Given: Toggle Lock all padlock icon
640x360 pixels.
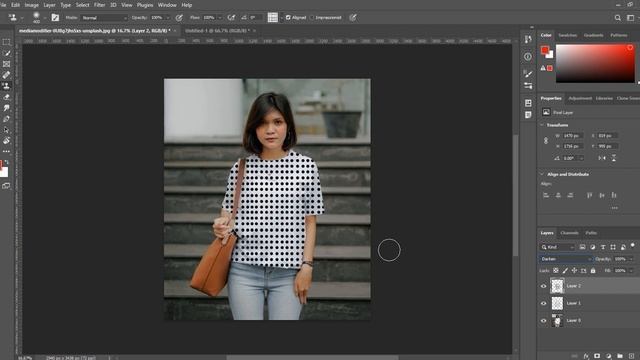Looking at the screenshot, I should (x=593, y=271).
